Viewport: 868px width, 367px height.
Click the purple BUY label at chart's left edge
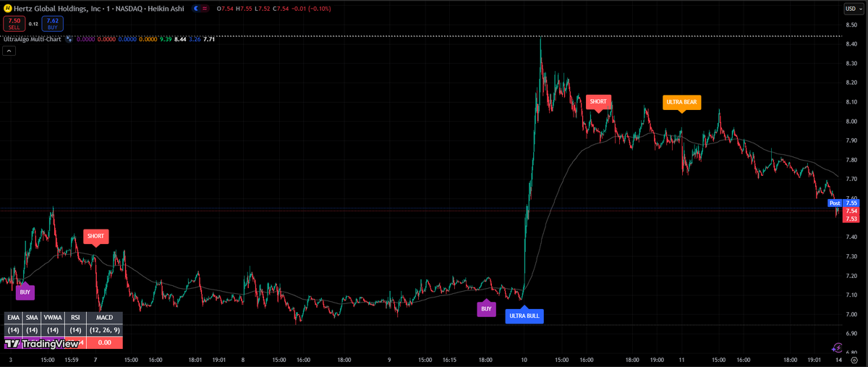click(25, 292)
